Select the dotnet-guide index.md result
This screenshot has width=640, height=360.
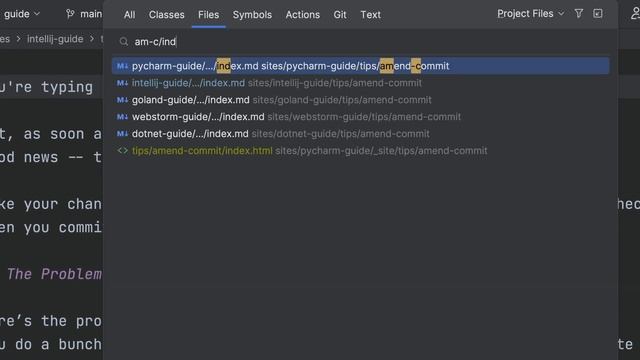[x=360, y=134]
